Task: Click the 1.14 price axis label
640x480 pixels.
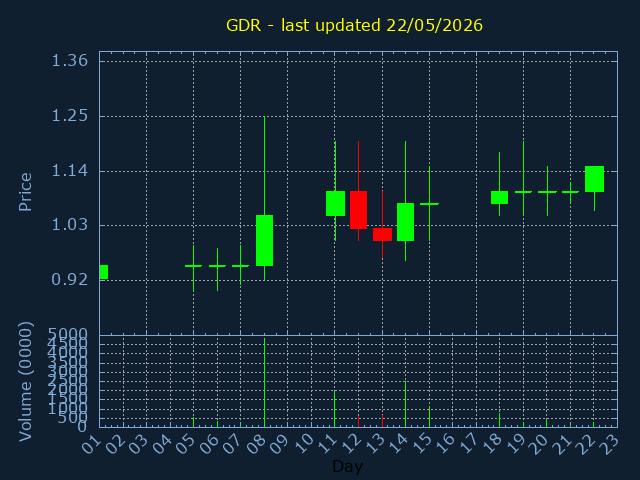Action: coord(69,171)
